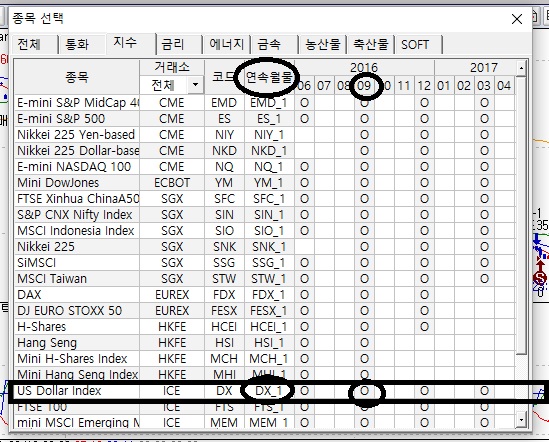Viewport: 549px width, 442px height.
Task: Click code cell SFC
Action: 224,199
